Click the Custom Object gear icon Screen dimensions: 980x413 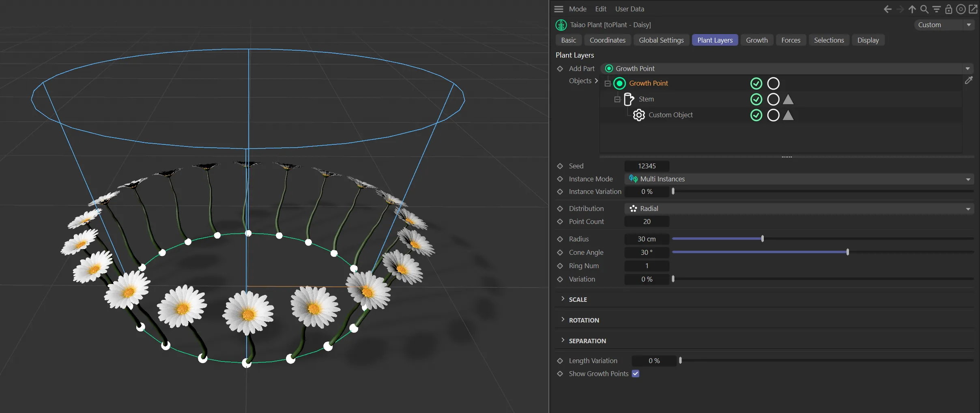639,115
